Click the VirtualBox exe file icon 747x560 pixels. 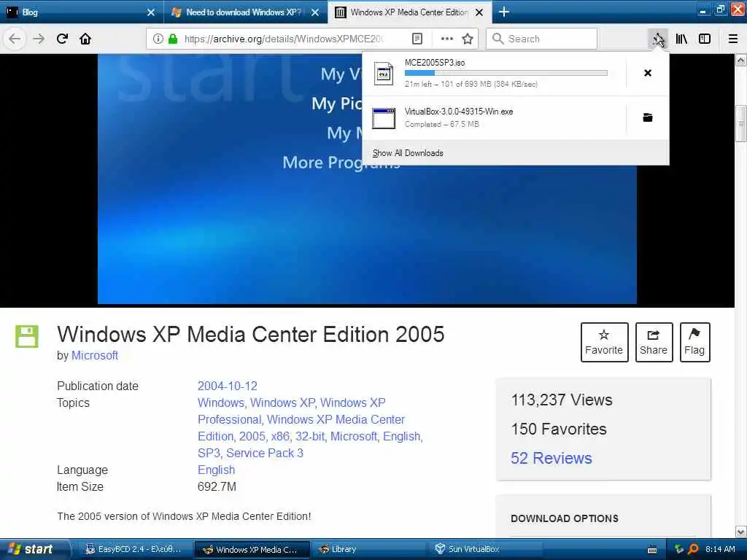click(384, 118)
